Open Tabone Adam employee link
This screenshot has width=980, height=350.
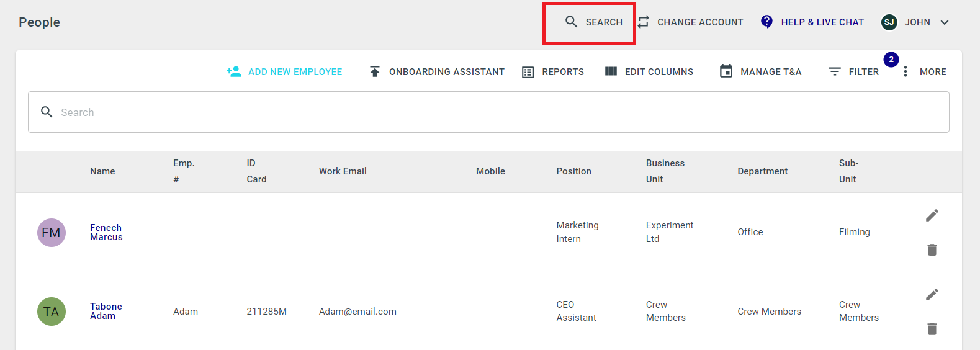click(x=106, y=311)
